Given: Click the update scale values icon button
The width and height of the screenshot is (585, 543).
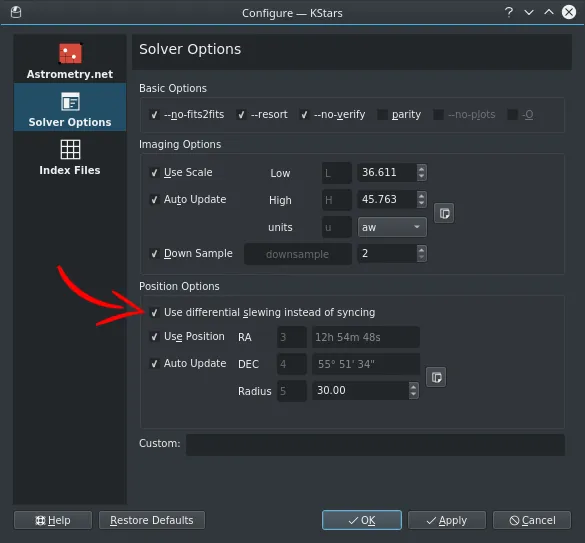Looking at the screenshot, I should [444, 213].
